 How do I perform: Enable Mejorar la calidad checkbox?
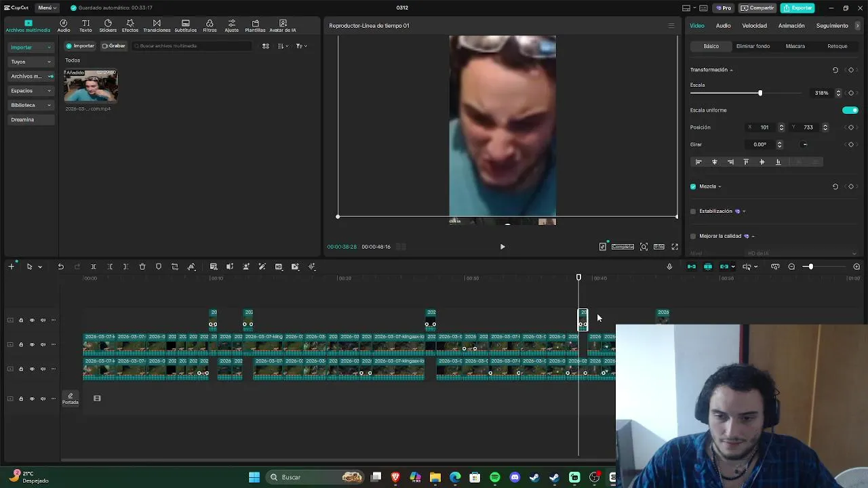tap(693, 237)
